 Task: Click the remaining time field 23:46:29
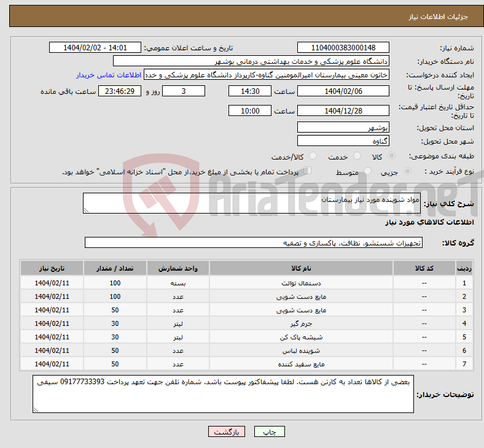click(120, 91)
